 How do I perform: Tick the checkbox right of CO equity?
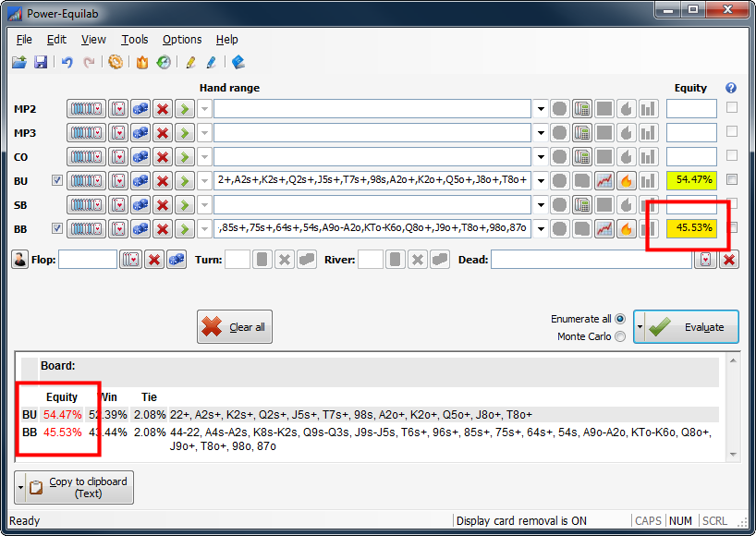click(x=732, y=155)
